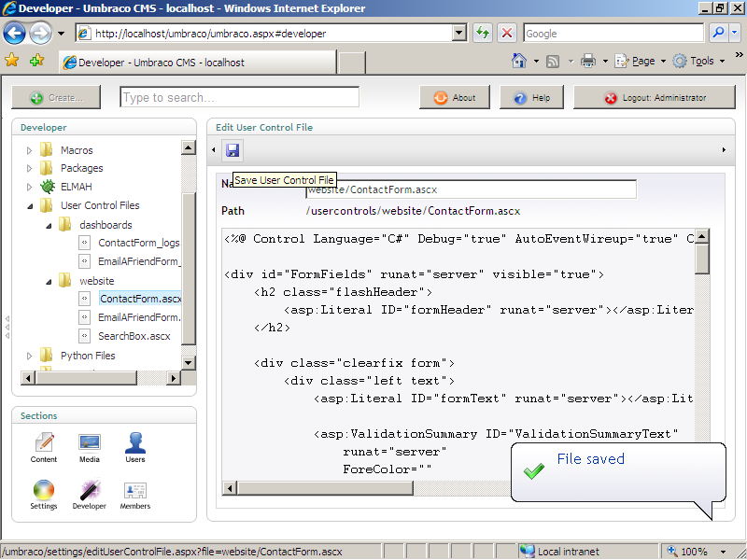Click the Create button

56,98
